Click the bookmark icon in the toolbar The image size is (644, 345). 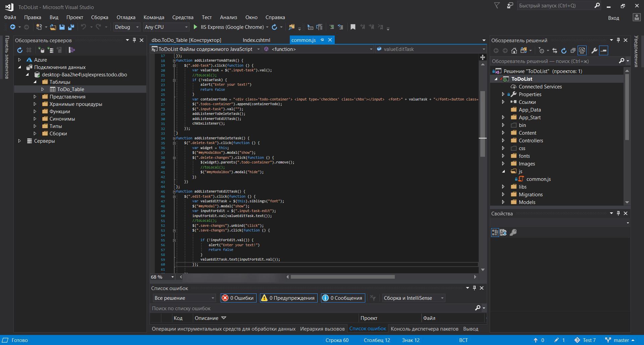click(353, 27)
